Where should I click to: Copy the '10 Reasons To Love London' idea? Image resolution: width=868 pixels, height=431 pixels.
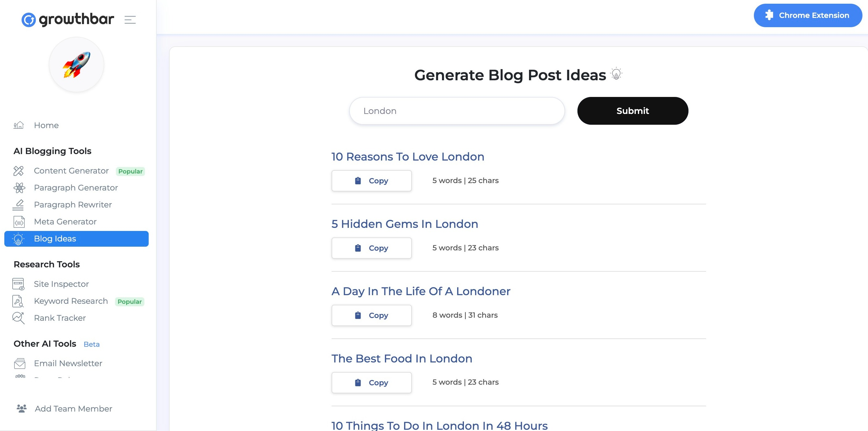coord(371,181)
